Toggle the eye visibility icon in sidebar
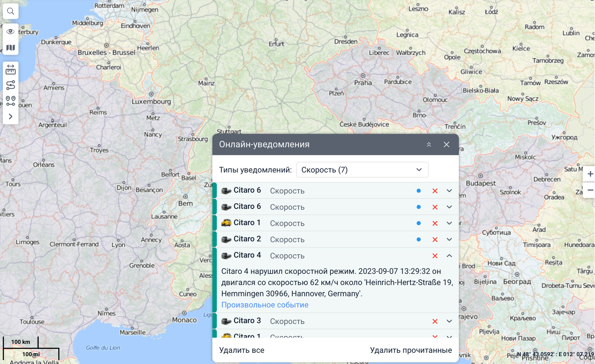Screen dimensions: 595x364 pyautogui.click(x=10, y=32)
